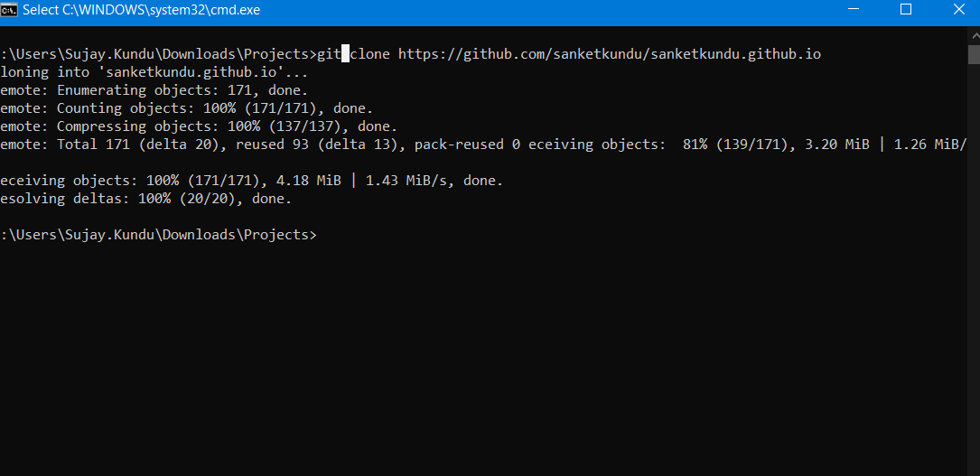The height and width of the screenshot is (476, 980).
Task: Click the last Projects> command prompt
Action: click(158, 235)
